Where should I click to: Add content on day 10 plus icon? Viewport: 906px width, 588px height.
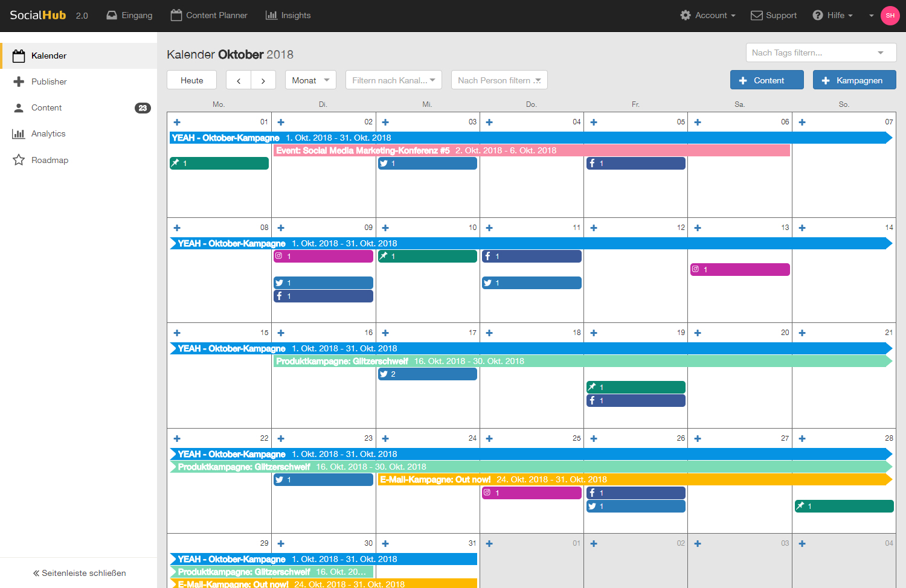(x=385, y=228)
